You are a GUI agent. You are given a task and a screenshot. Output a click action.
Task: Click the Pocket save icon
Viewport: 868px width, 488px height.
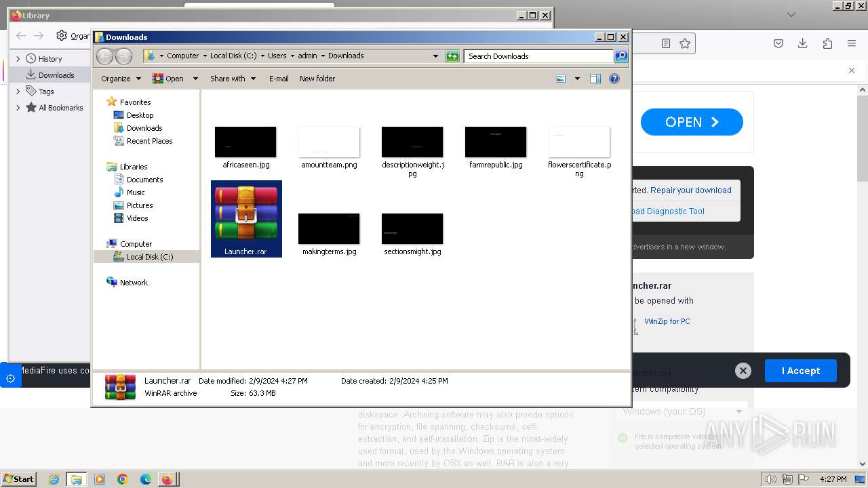click(x=778, y=43)
